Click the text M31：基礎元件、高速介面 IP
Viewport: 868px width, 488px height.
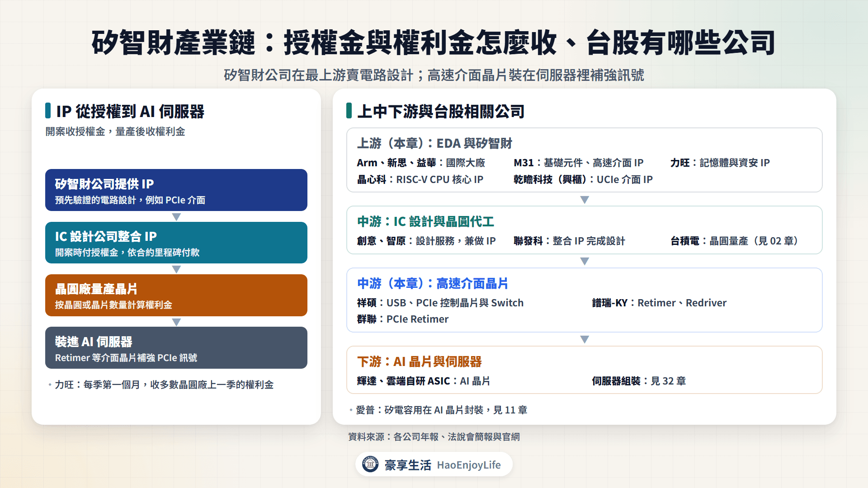point(579,163)
